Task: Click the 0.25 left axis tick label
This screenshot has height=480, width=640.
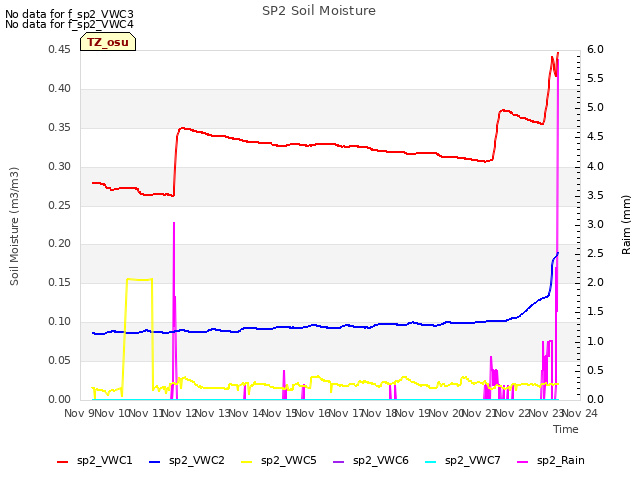Action: click(x=60, y=205)
